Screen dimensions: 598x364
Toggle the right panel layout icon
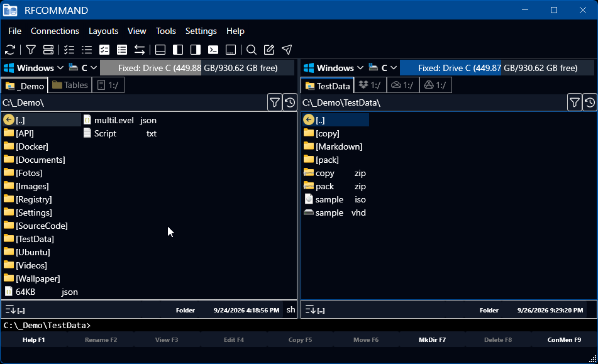coord(196,50)
